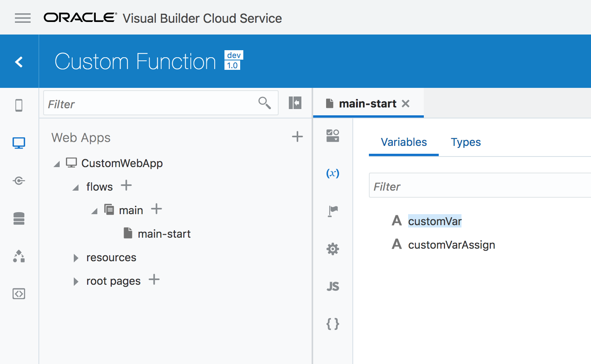Expand the resources tree node
The width and height of the screenshot is (591, 364).
tap(75, 258)
